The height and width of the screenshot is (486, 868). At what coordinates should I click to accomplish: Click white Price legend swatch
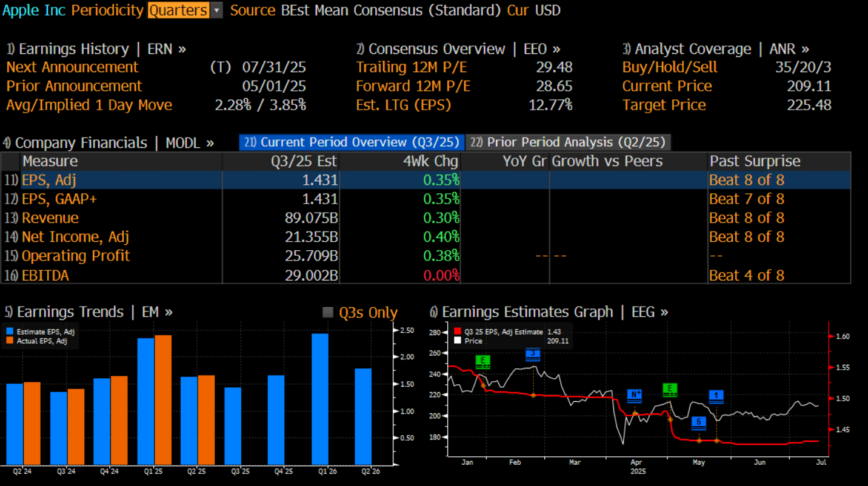coord(458,341)
